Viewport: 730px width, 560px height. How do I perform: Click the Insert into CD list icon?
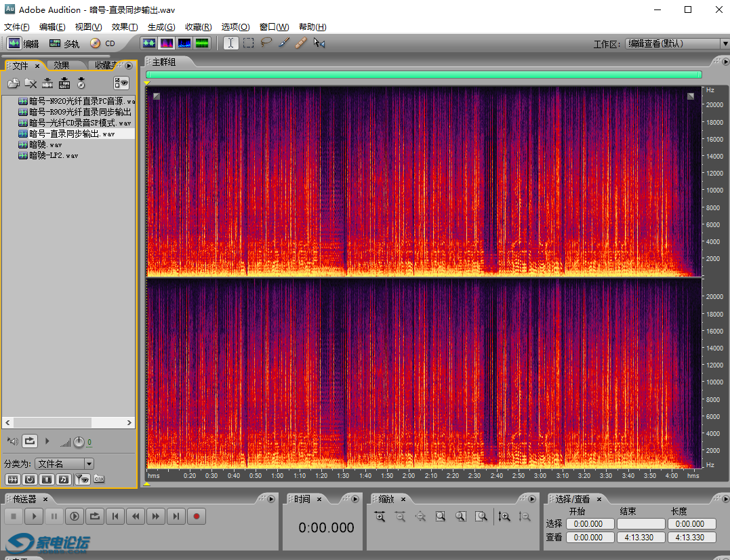tap(81, 83)
